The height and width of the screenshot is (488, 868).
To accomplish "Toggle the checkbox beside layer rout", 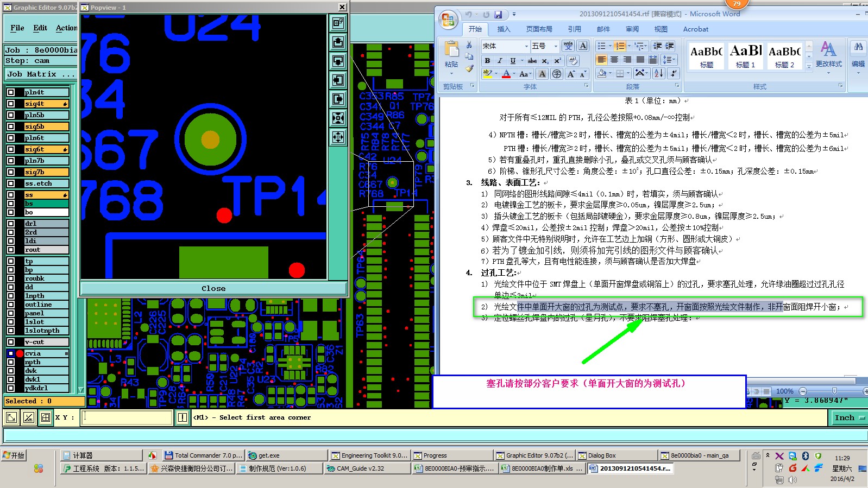I will [x=11, y=250].
